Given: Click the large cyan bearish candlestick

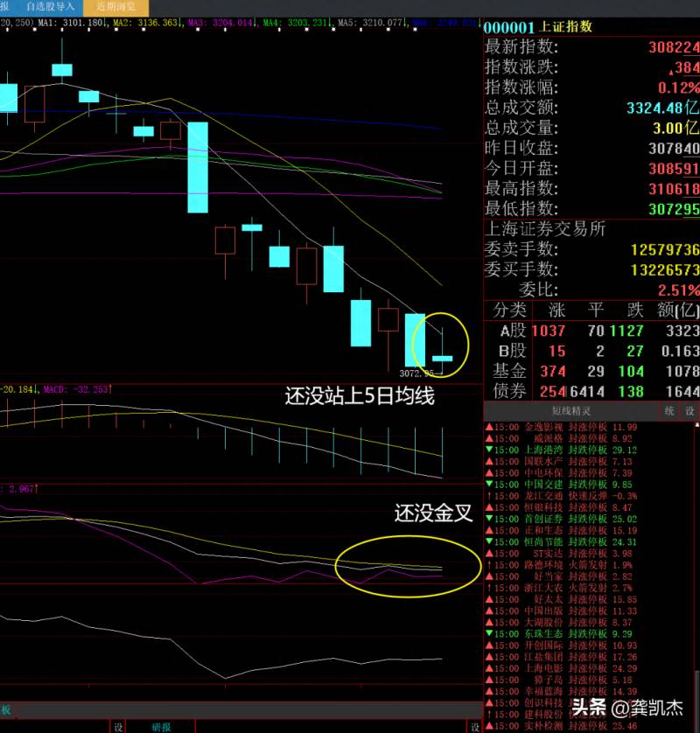Looking at the screenshot, I should coord(198,167).
